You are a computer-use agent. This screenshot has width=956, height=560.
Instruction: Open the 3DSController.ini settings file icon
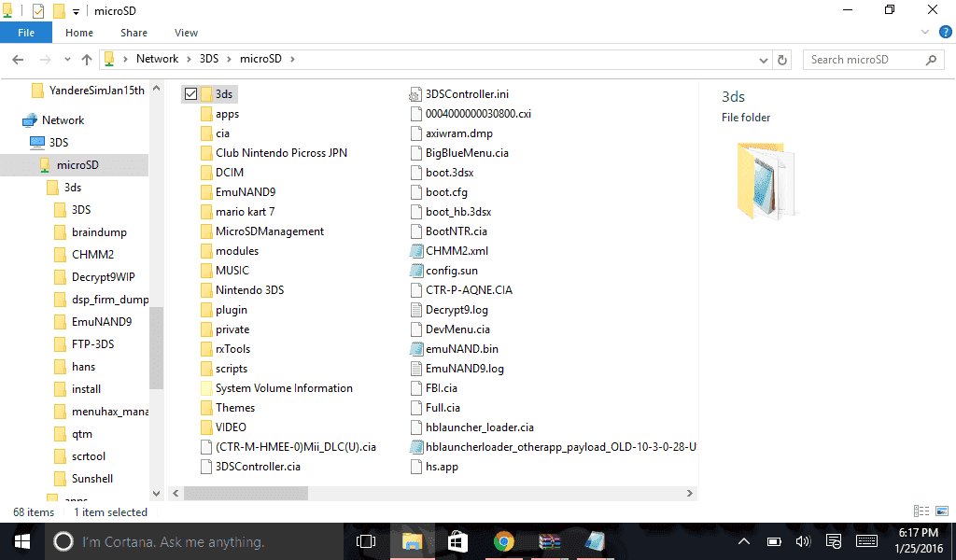[415, 94]
